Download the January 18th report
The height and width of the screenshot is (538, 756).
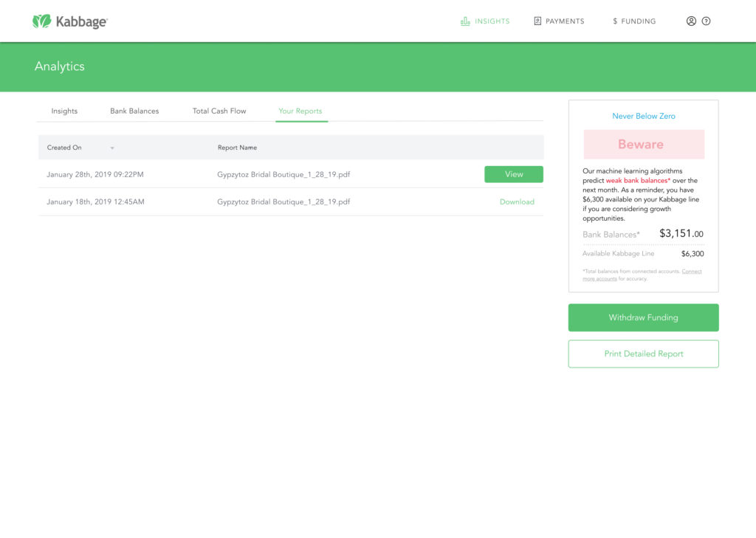[517, 201]
